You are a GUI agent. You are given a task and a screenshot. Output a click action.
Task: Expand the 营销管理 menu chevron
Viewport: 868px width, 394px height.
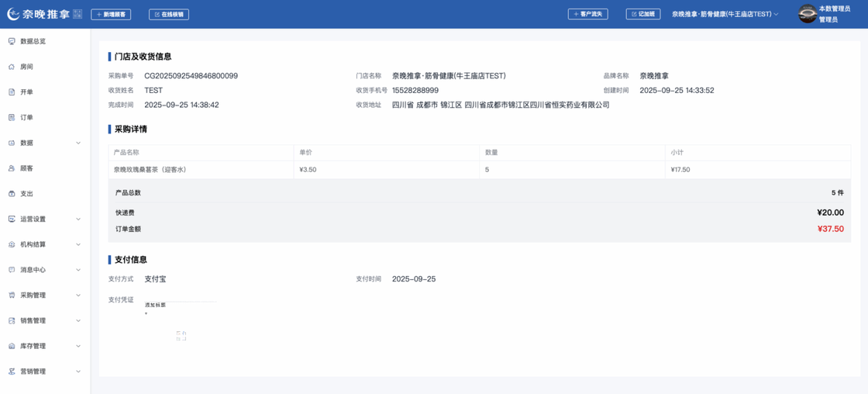[78, 372]
